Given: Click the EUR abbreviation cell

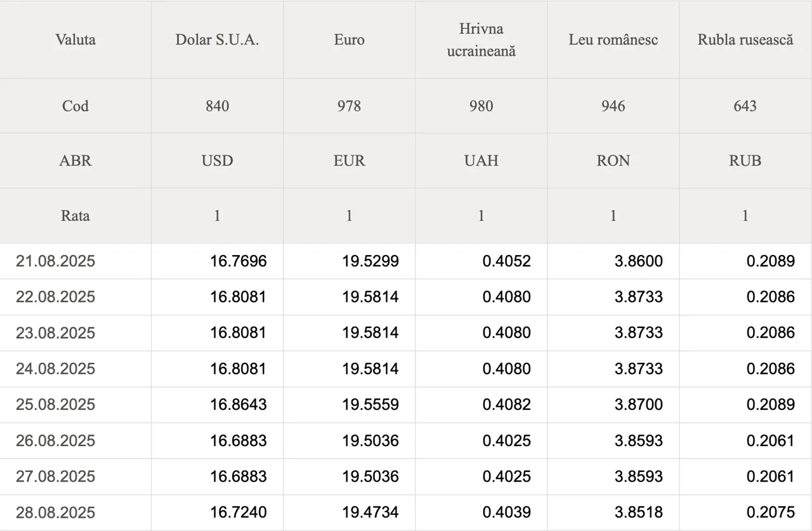Looking at the screenshot, I should pyautogui.click(x=349, y=161).
